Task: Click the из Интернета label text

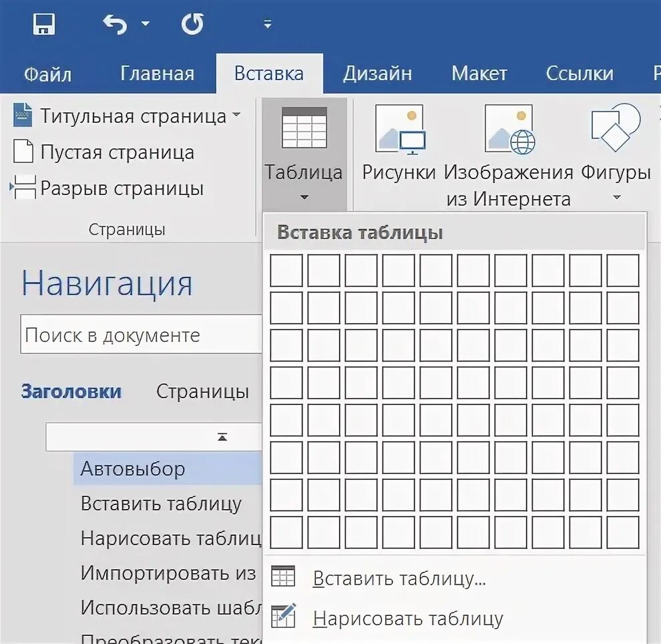Action: pyautogui.click(x=508, y=199)
